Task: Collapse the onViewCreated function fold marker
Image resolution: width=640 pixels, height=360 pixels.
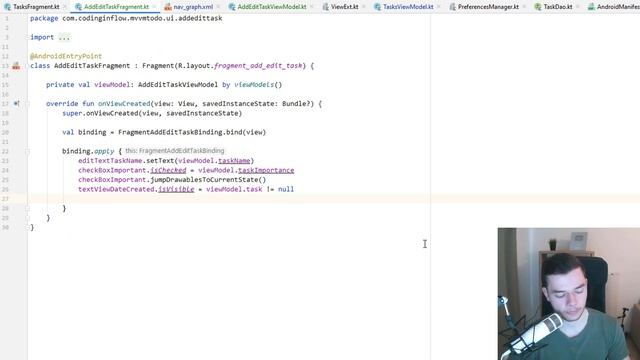Action: point(27,104)
